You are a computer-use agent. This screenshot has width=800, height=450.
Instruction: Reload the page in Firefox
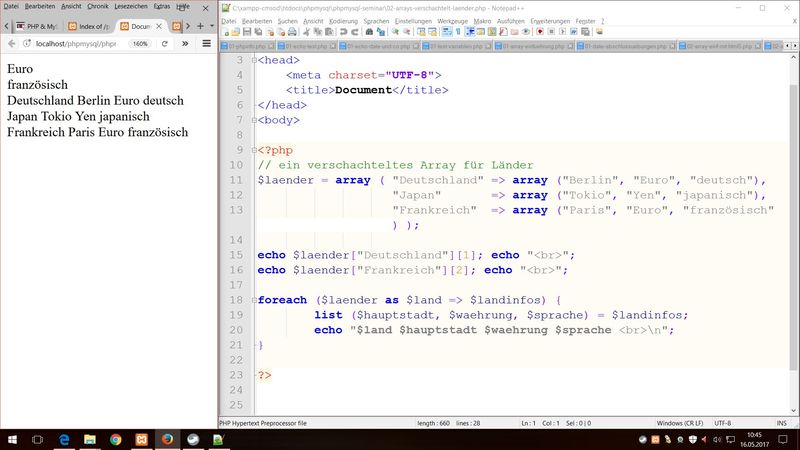(x=165, y=44)
